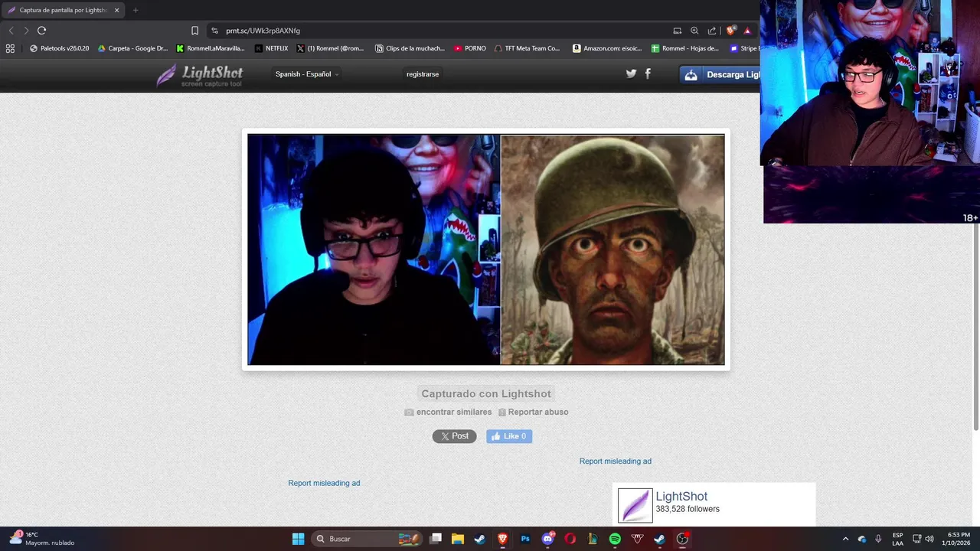Show hidden system tray icons chevron
Viewport: 980px width, 551px height.
[845, 539]
